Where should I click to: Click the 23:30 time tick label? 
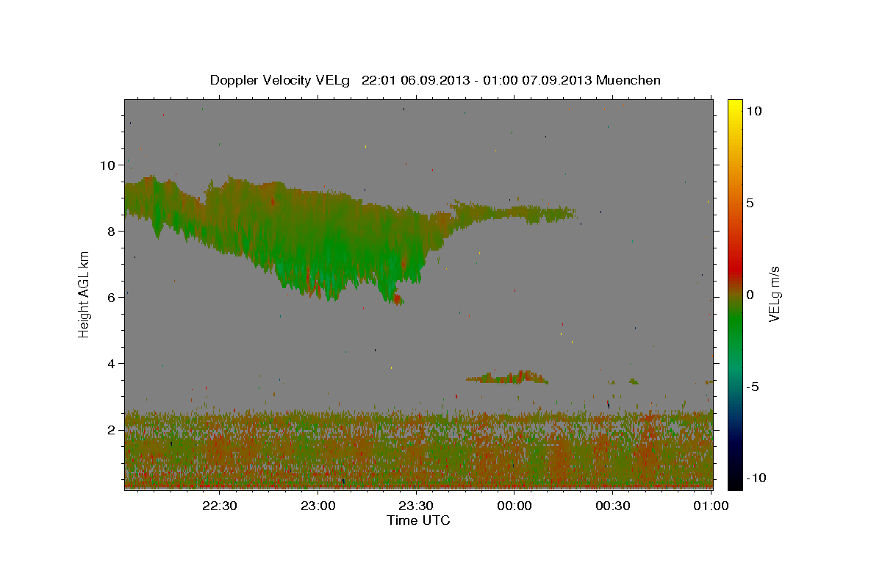(415, 506)
